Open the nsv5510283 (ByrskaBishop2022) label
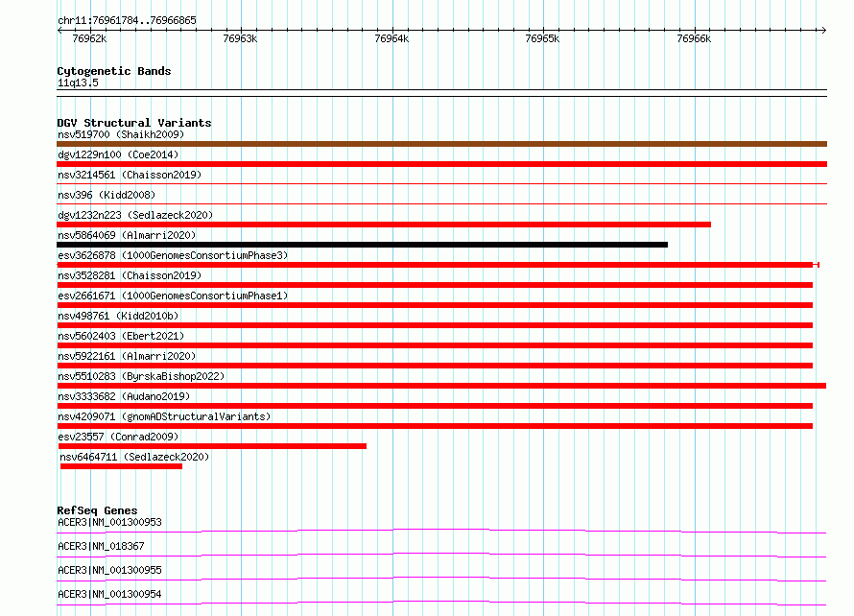The width and height of the screenshot is (854, 616). [141, 376]
